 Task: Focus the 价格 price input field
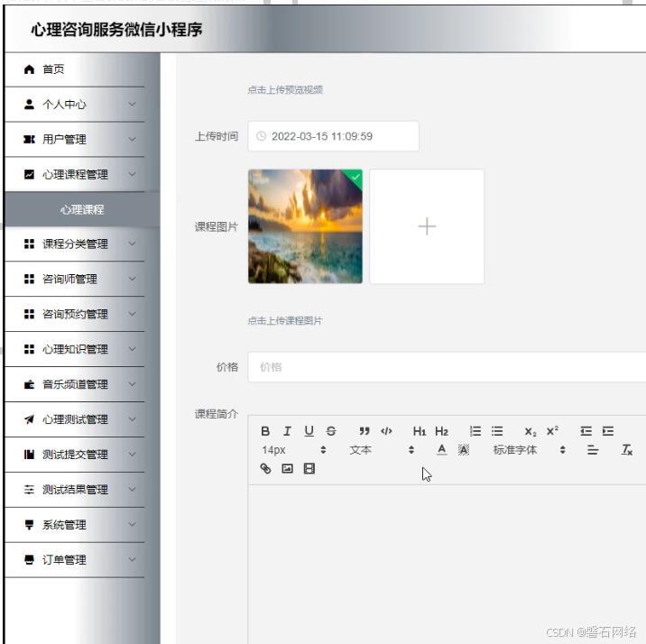click(447, 367)
